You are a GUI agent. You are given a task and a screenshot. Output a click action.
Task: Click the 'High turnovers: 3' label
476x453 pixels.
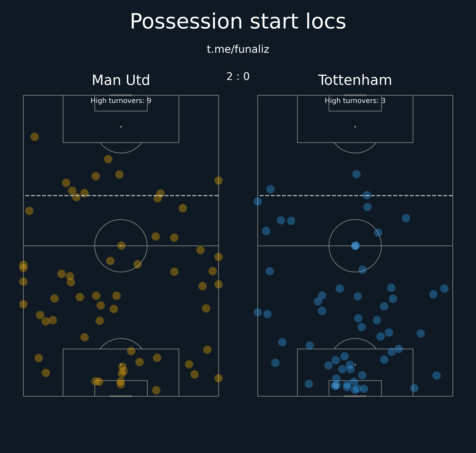click(355, 101)
